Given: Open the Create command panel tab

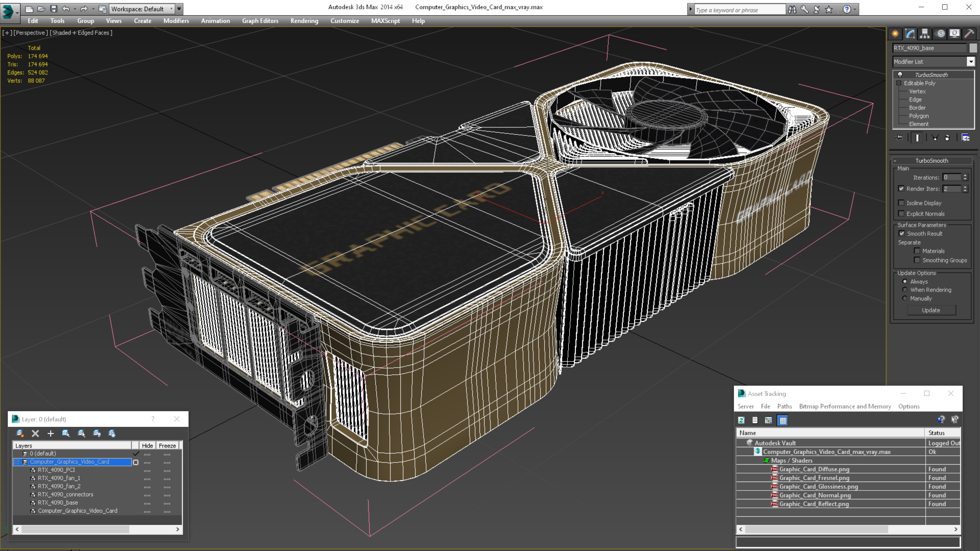Looking at the screenshot, I should point(895,33).
